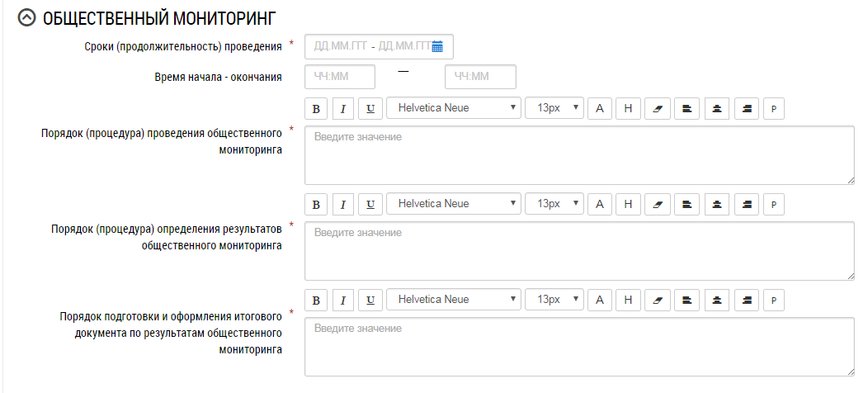Click the start time ЧЧ:ММ field
This screenshot has height=393, width=868.
pyautogui.click(x=340, y=77)
